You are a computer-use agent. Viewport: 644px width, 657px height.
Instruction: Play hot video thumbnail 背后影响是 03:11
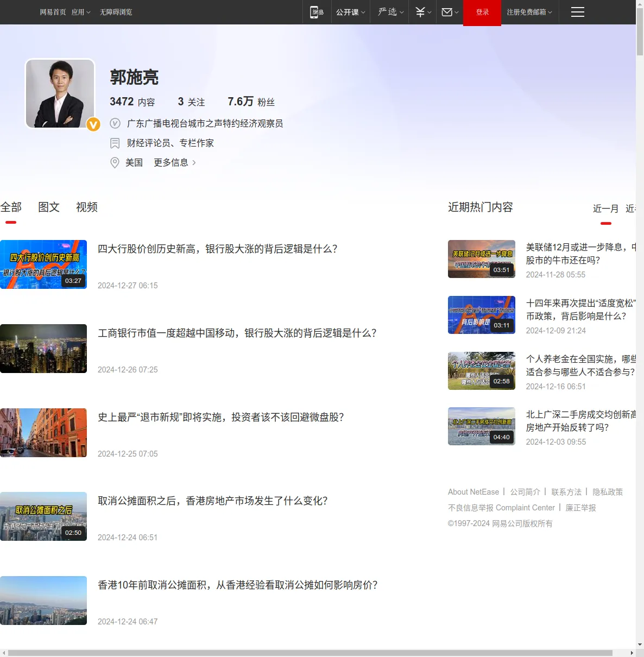[x=482, y=315]
